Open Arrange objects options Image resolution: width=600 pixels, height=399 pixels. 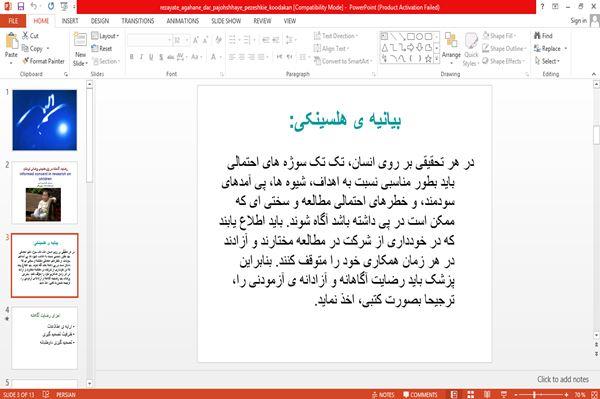click(x=451, y=49)
